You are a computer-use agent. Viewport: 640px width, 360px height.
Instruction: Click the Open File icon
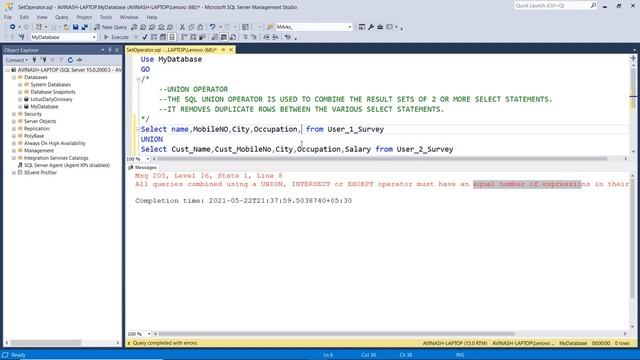66,27
